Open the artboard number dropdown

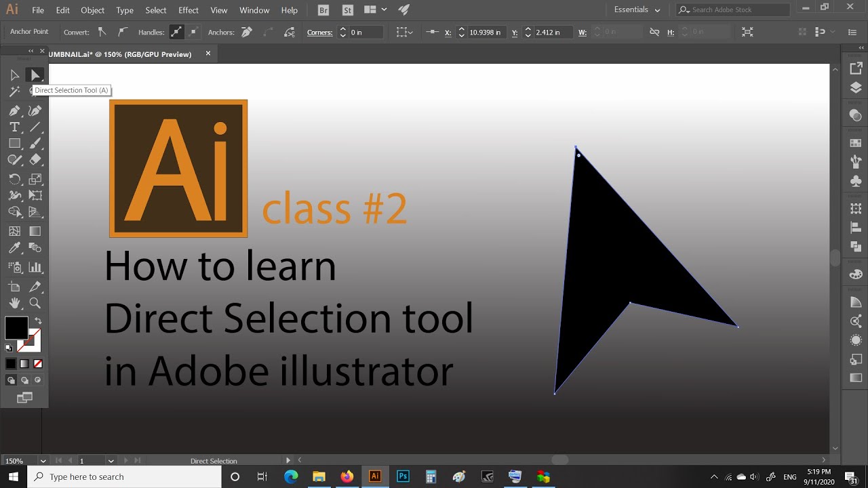(x=111, y=461)
